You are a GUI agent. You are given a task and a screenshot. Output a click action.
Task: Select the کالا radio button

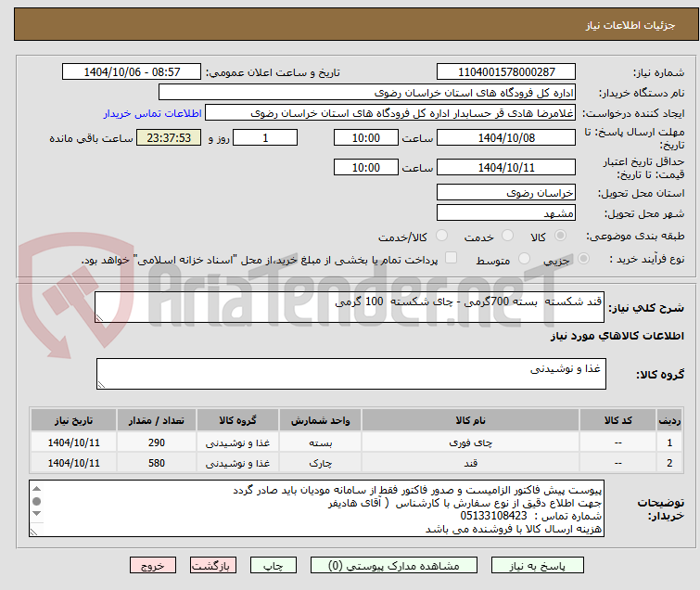[x=560, y=236]
